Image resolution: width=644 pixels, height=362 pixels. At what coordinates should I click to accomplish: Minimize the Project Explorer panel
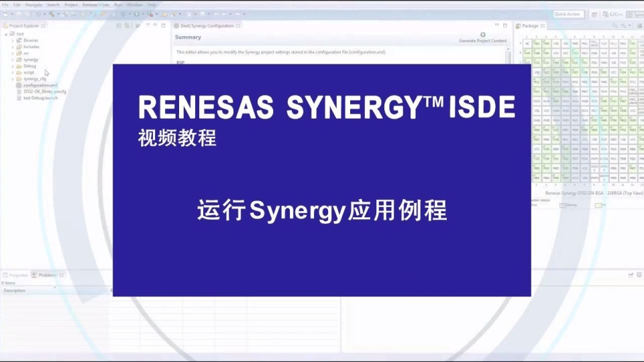click(x=155, y=25)
